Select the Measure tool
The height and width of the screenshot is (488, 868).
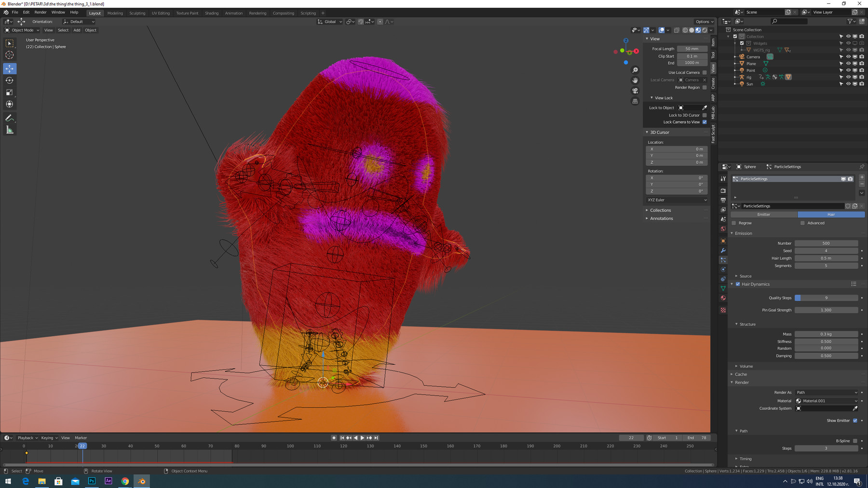click(10, 130)
